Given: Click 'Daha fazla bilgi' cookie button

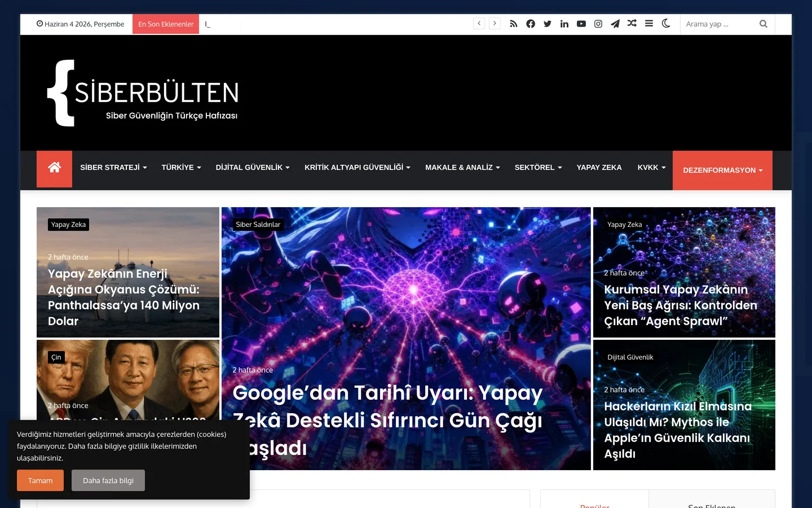Looking at the screenshot, I should (x=108, y=480).
